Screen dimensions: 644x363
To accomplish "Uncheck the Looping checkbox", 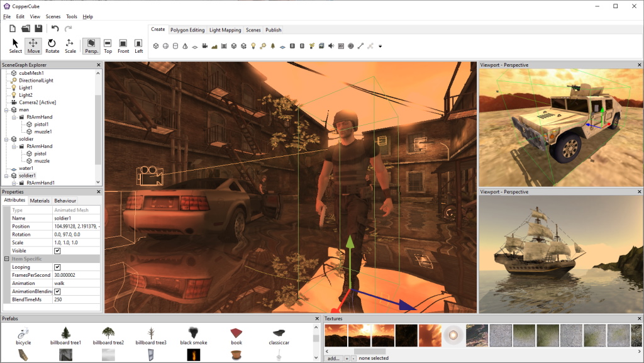I will [57, 267].
